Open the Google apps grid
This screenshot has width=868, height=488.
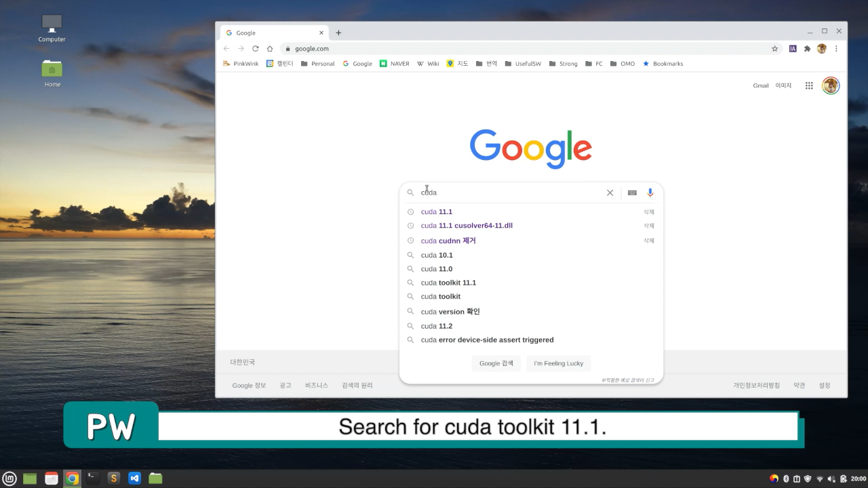(x=809, y=85)
